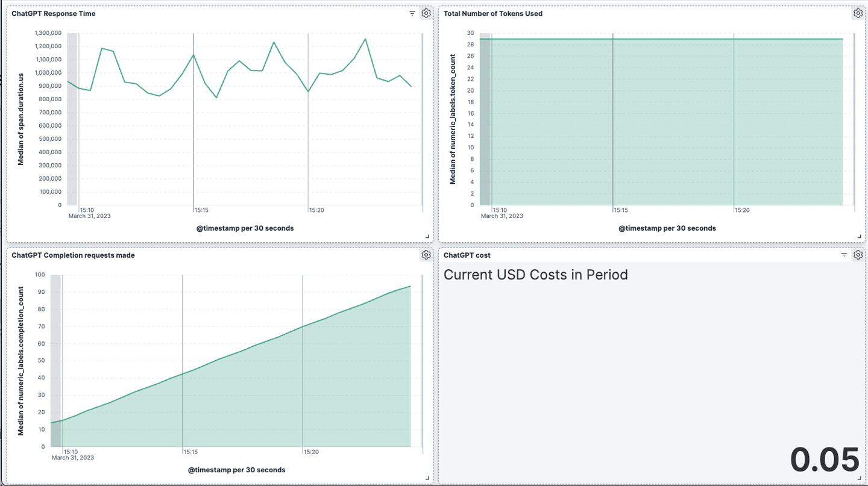868x486 pixels.
Task: Select the ChatGPT cost panel header
Action: pos(466,255)
